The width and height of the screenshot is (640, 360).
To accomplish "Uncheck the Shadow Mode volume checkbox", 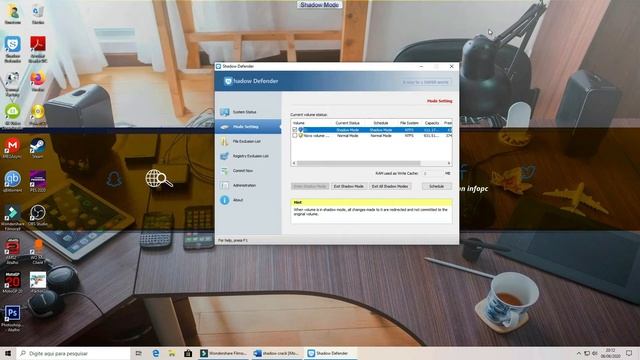I will pyautogui.click(x=294, y=130).
